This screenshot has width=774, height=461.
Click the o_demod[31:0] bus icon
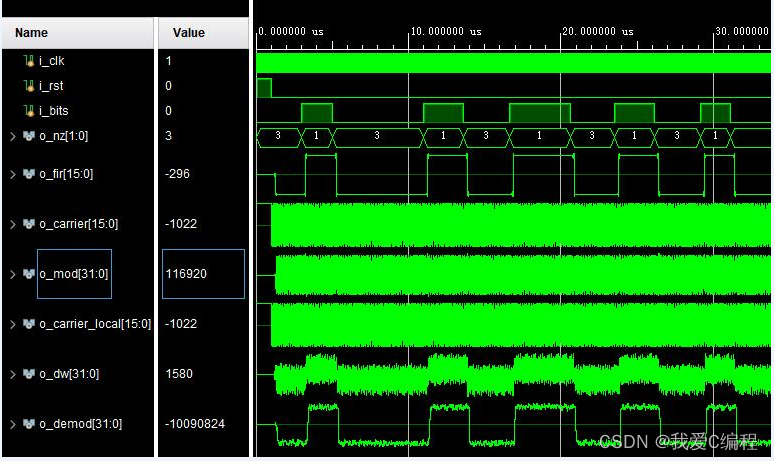click(x=28, y=424)
